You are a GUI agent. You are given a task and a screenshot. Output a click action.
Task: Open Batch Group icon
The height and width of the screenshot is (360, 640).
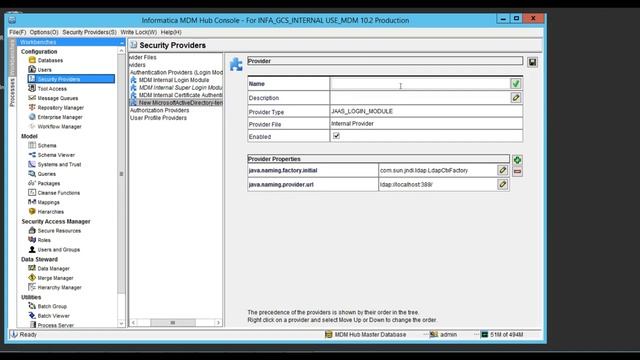(x=32, y=306)
